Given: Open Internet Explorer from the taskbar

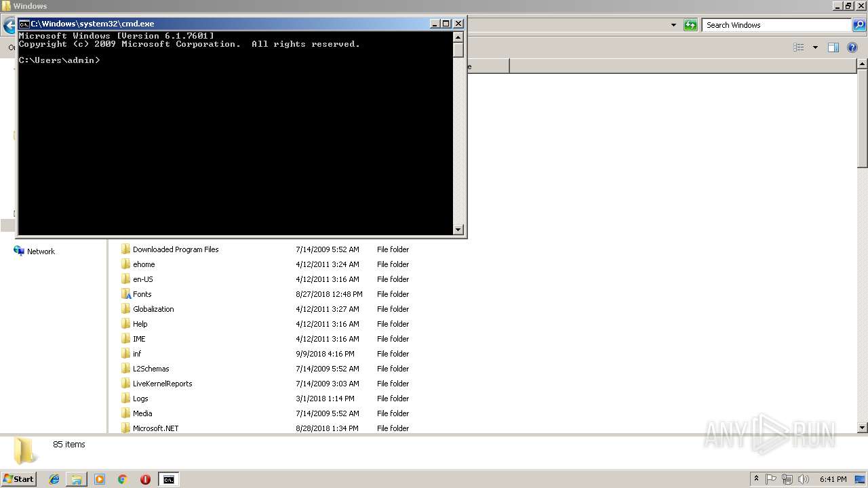Looking at the screenshot, I should tap(54, 479).
